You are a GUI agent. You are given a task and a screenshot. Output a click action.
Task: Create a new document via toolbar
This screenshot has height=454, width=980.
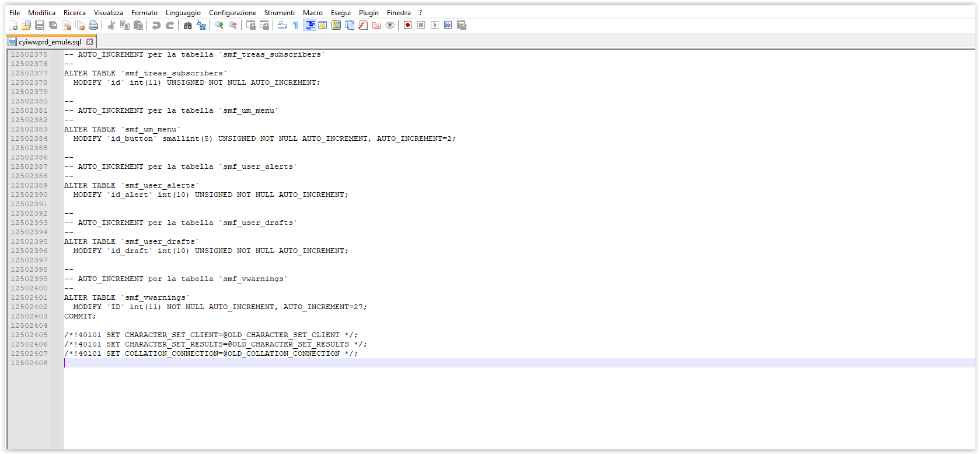tap(13, 25)
